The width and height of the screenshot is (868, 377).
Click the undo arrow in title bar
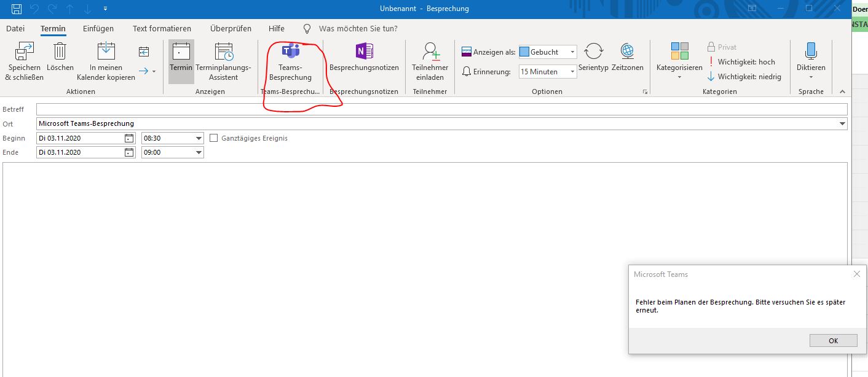(35, 9)
